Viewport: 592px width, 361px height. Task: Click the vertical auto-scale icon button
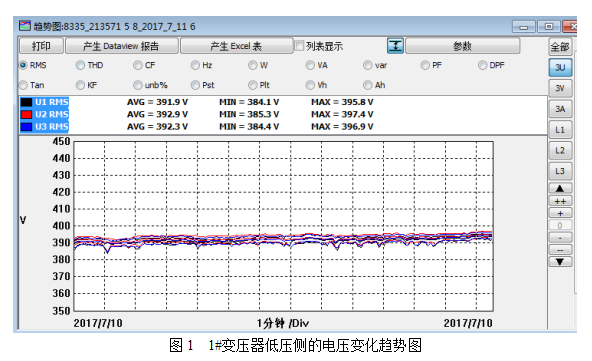tap(395, 46)
